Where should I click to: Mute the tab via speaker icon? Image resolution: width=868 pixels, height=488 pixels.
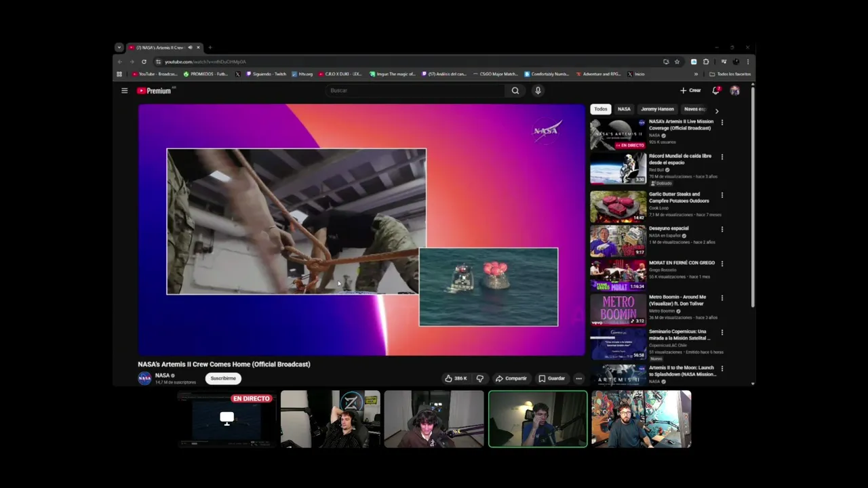pyautogui.click(x=190, y=47)
